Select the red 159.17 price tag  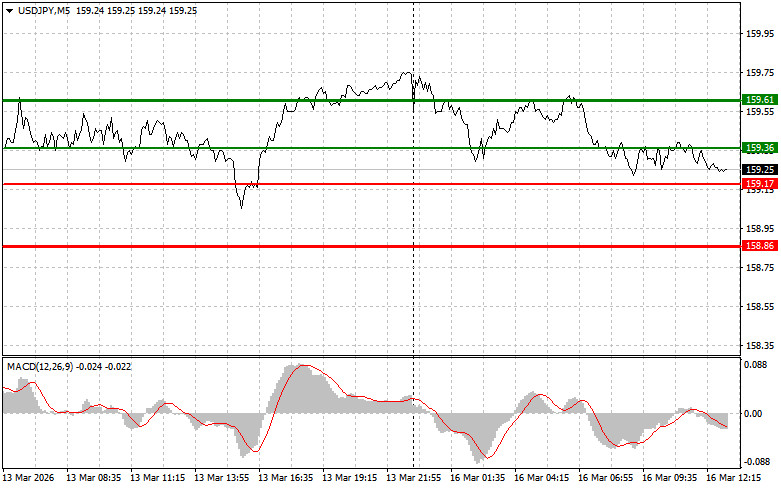[x=760, y=184]
